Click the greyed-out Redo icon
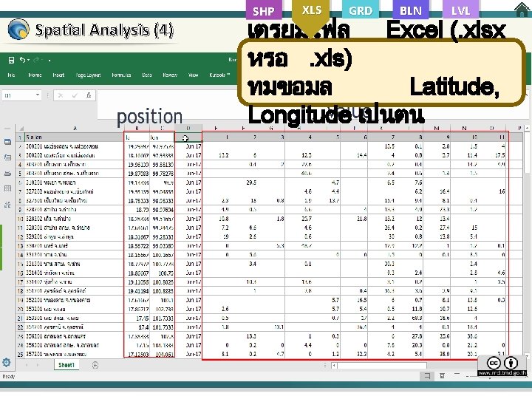532x399 pixels. (37, 60)
